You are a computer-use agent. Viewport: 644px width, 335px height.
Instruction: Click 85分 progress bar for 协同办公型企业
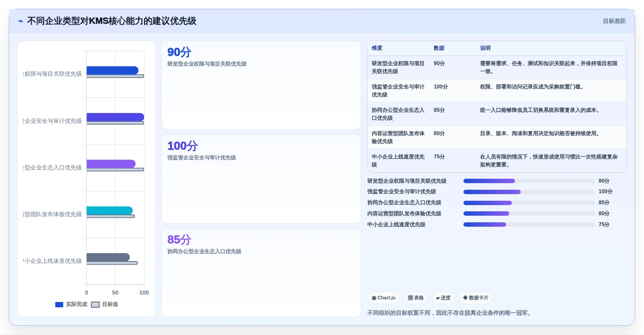point(529,203)
